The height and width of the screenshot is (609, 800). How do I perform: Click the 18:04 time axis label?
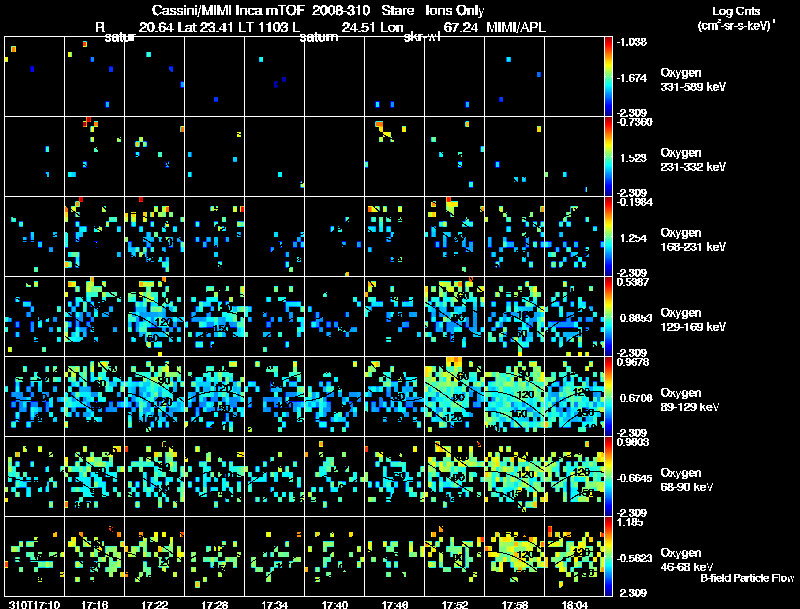coord(574,605)
